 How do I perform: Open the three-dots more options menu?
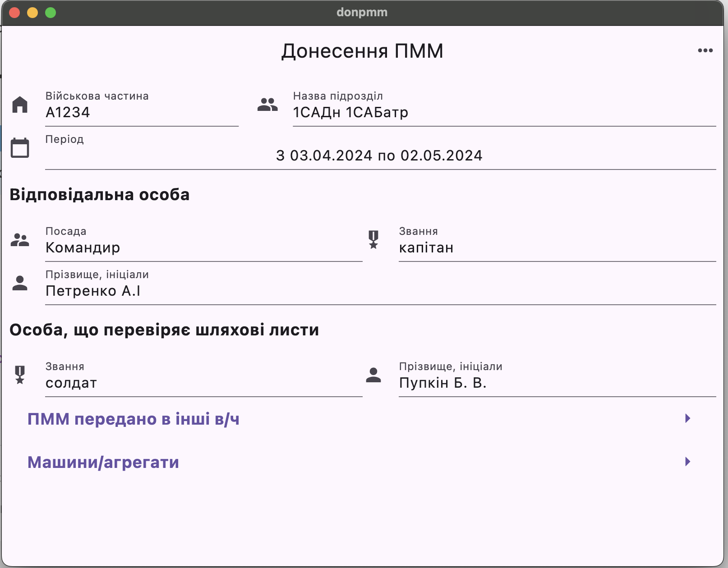point(705,50)
